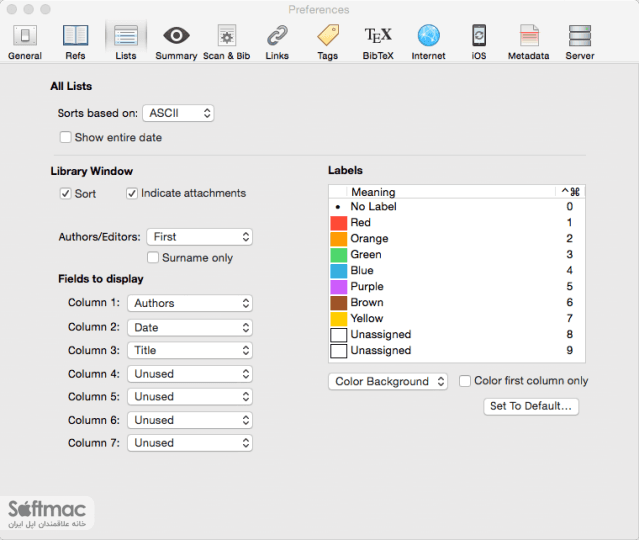Click the Orange label color swatch
The image size is (639, 540).
click(x=338, y=239)
